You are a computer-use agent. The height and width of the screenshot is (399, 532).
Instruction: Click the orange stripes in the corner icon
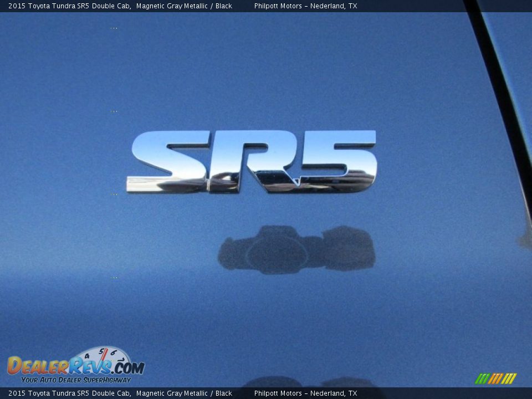tap(495, 378)
